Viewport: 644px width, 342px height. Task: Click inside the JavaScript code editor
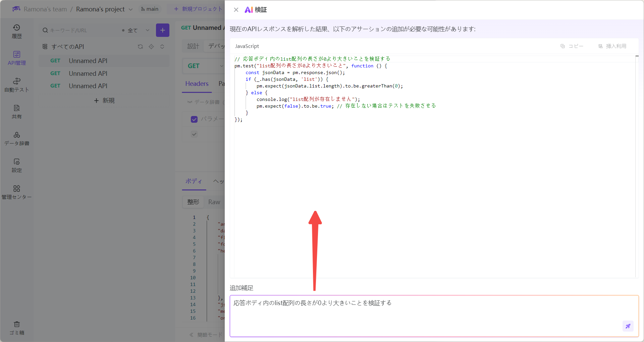click(x=434, y=166)
